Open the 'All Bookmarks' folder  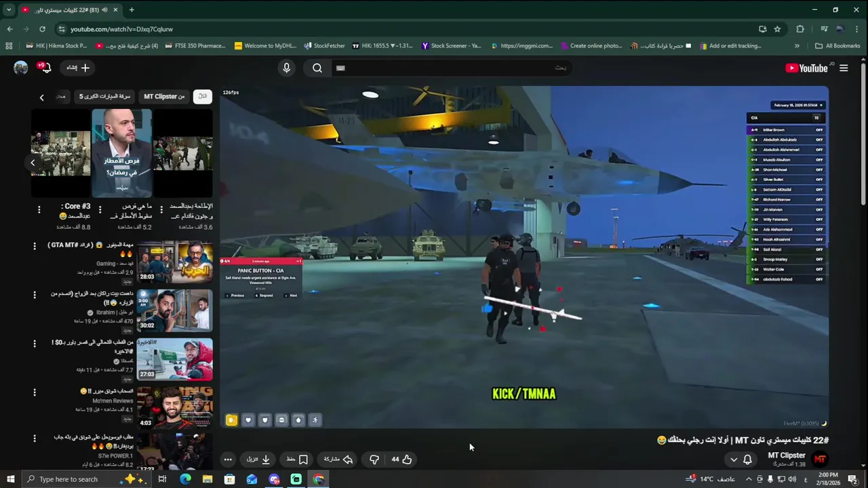pos(837,46)
